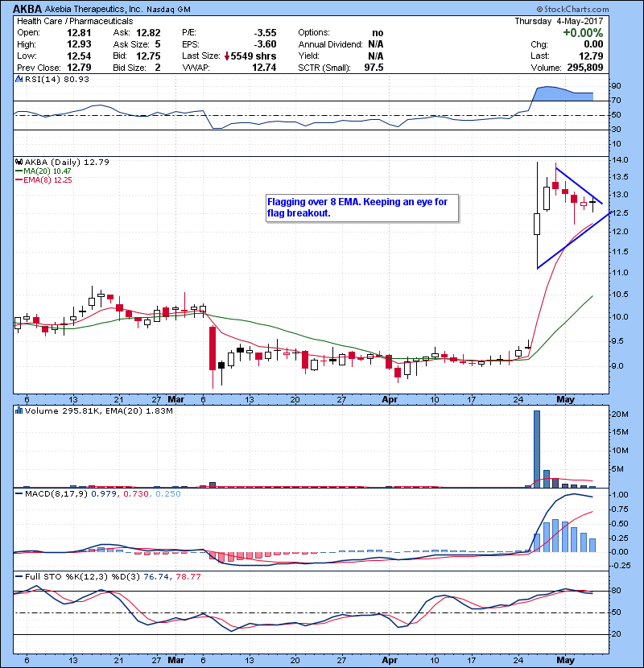Click the Thursday 4-May-2017 date
This screenshot has height=668, width=644.
559,21
